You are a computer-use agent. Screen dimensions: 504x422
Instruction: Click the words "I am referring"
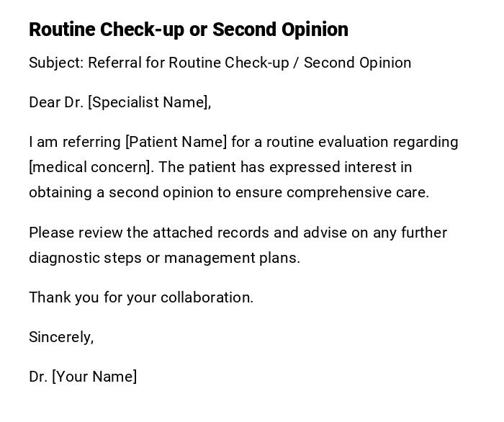75,142
